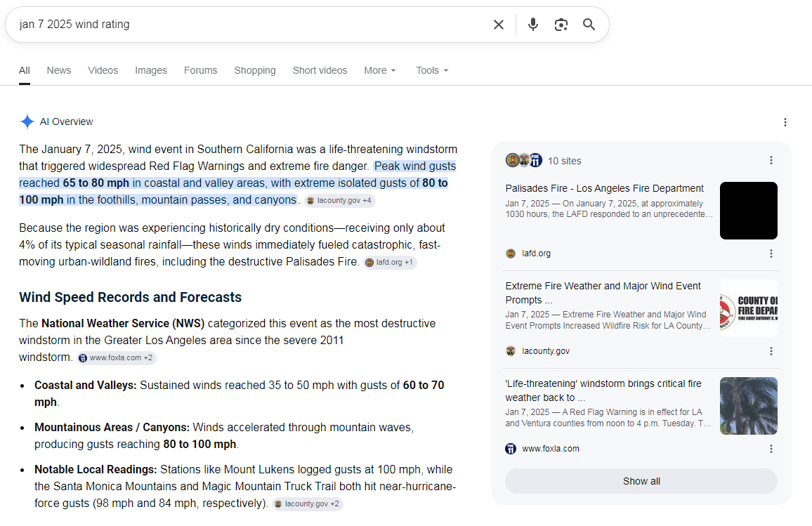This screenshot has height=526, width=812.
Task: Click the AI Overview label
Action: [66, 121]
